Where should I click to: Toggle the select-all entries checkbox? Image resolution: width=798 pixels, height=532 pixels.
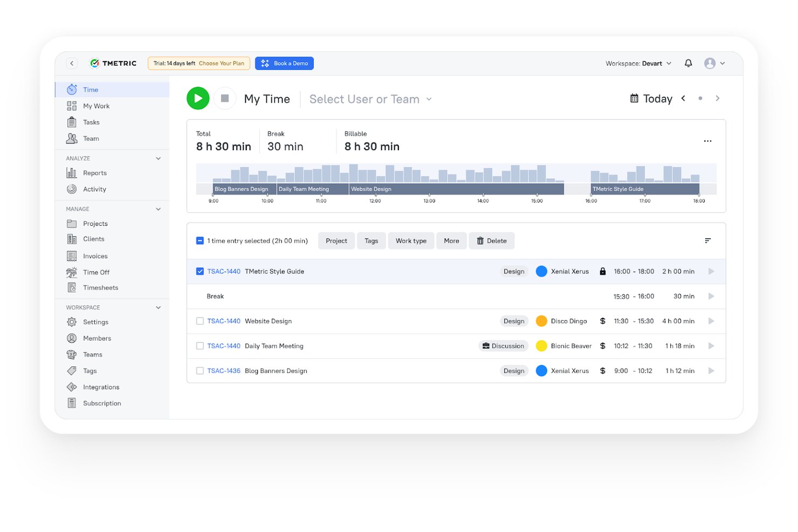coord(200,241)
